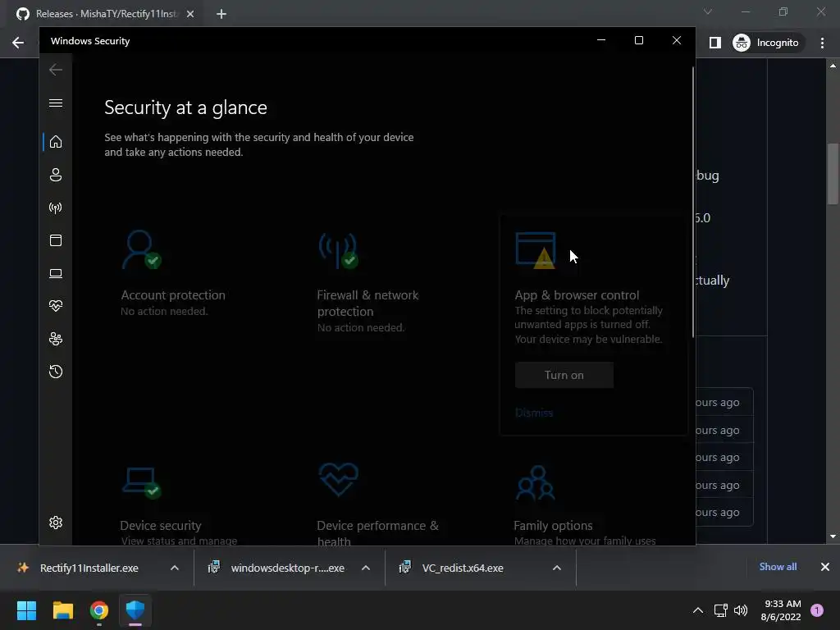Expand options for VC_redist.x64.exe download
This screenshot has height=630, width=840.
[x=557, y=568]
